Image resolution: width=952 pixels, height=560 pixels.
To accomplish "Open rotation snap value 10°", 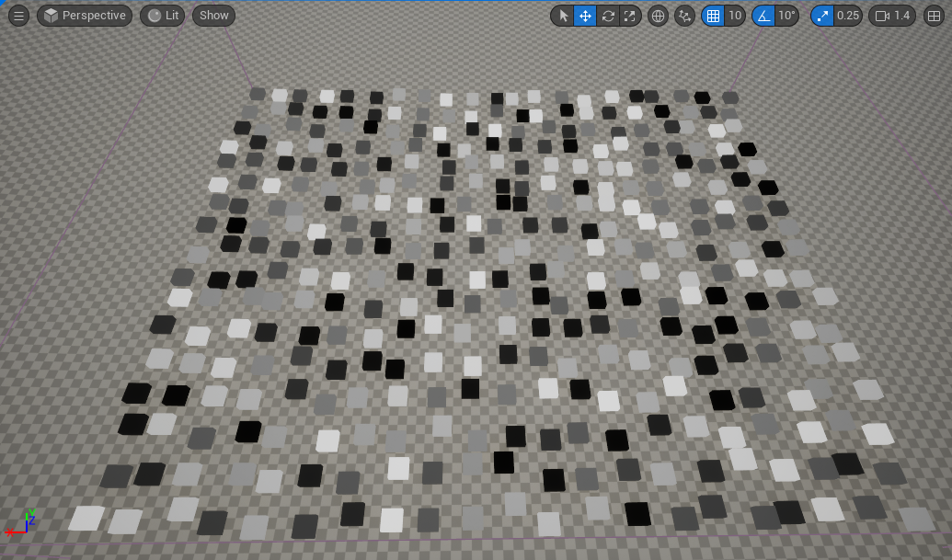I will [786, 16].
